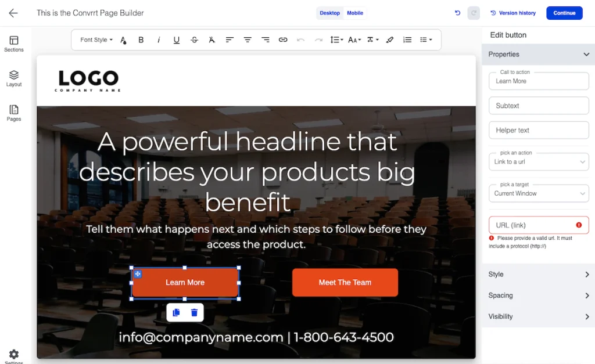
Task: Delete the selected button with trash icon
Action: coord(194,312)
